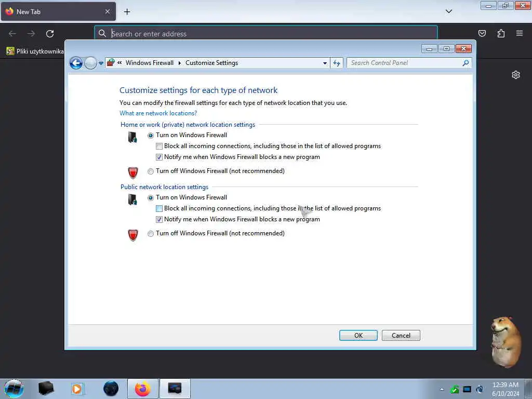The image size is (532, 399).
Task: Open the Windows Start orb
Action: pos(14,389)
